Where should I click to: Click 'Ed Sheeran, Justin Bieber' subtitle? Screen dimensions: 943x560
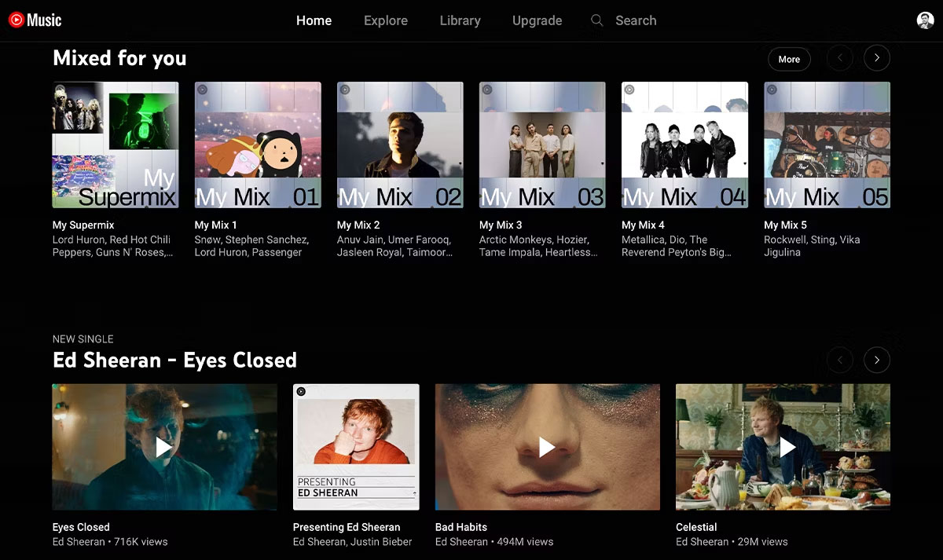click(x=352, y=542)
